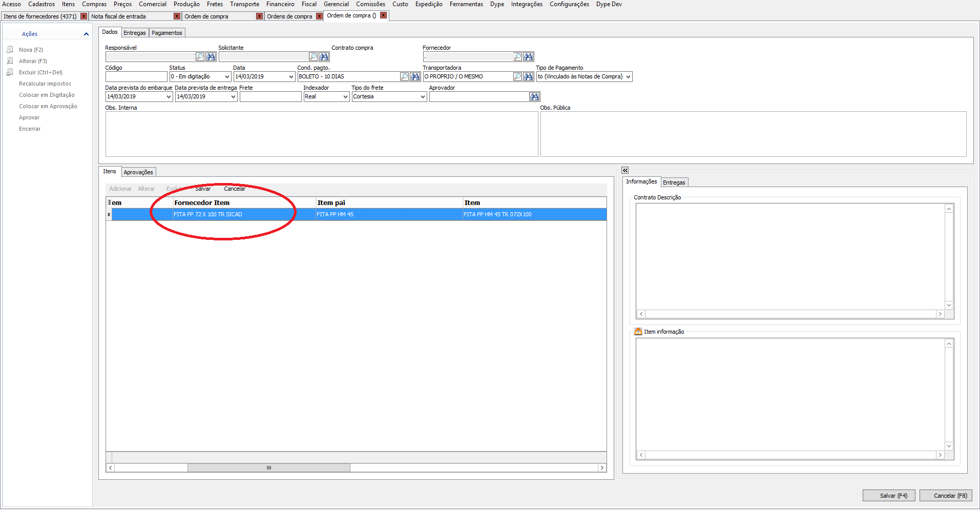Collapse the right info panel with double-arrow
The height and width of the screenshot is (510, 980).
[625, 170]
